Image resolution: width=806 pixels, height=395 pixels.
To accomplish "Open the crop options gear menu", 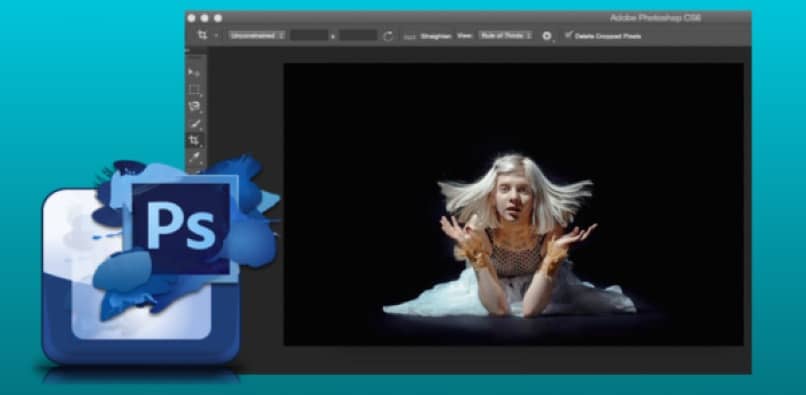I will [x=547, y=36].
